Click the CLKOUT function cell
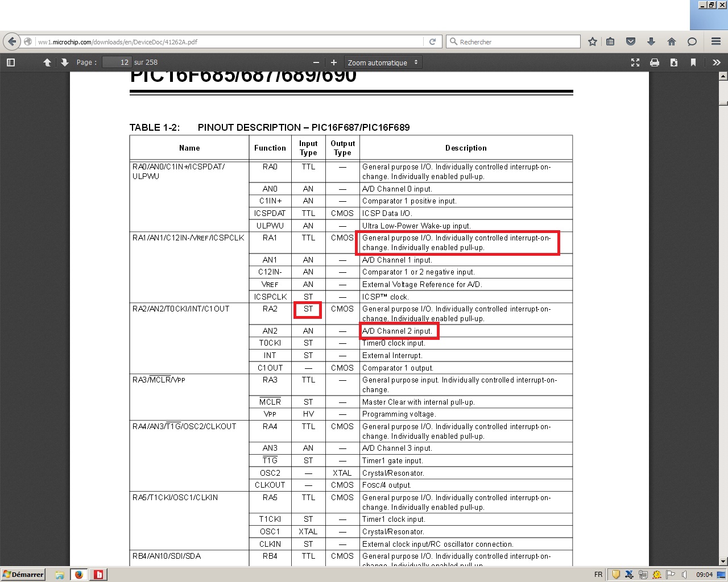 click(x=270, y=485)
